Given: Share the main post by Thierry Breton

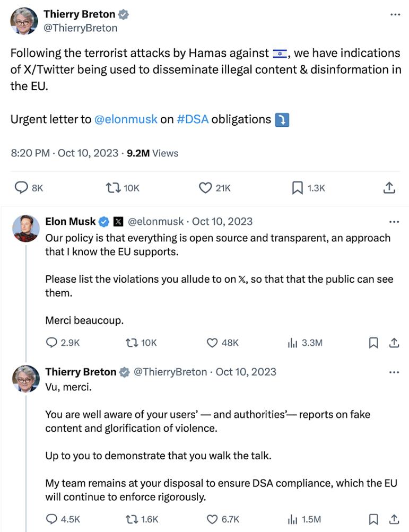Looking at the screenshot, I should tap(388, 188).
